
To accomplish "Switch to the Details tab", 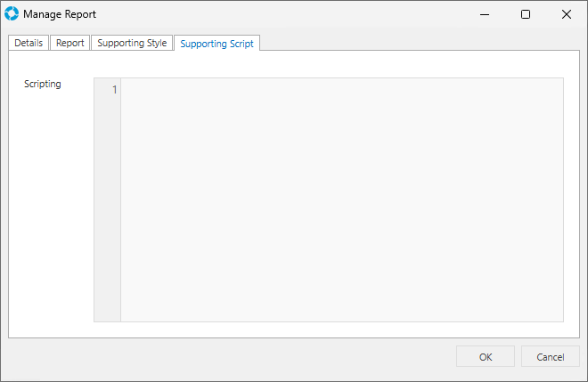I will 29,43.
